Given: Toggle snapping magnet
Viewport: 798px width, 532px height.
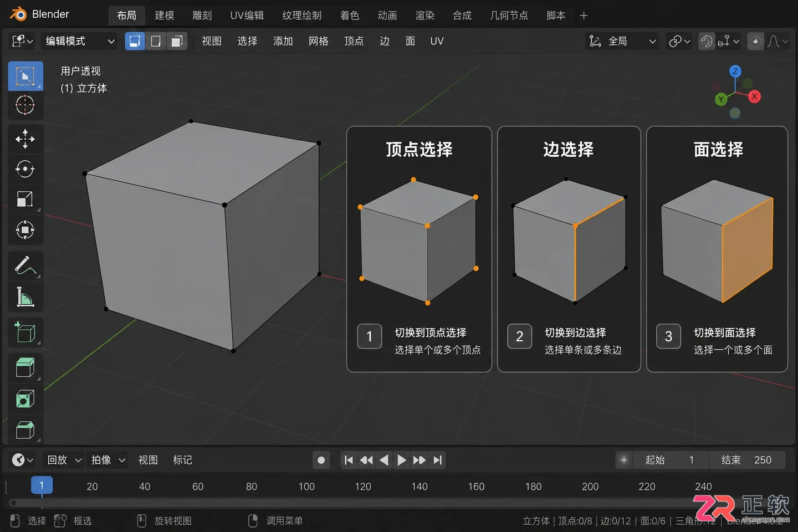Looking at the screenshot, I should pos(707,41).
